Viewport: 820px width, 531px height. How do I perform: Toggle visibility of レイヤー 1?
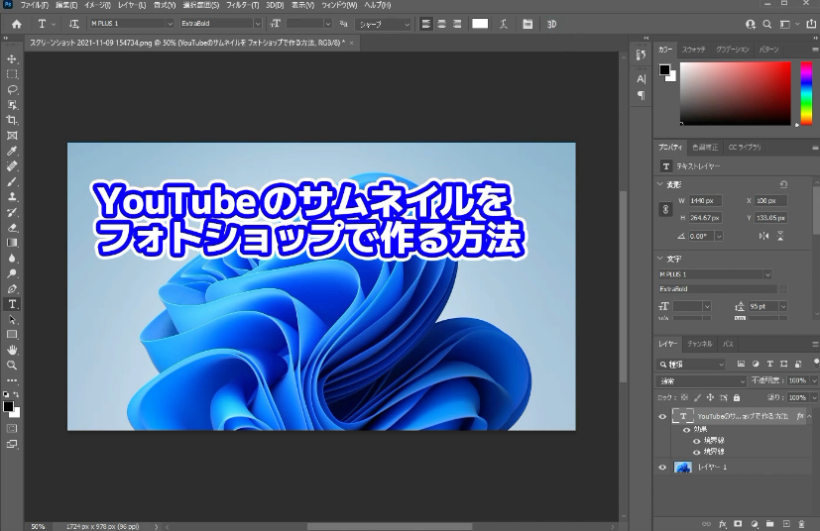pyautogui.click(x=662, y=467)
